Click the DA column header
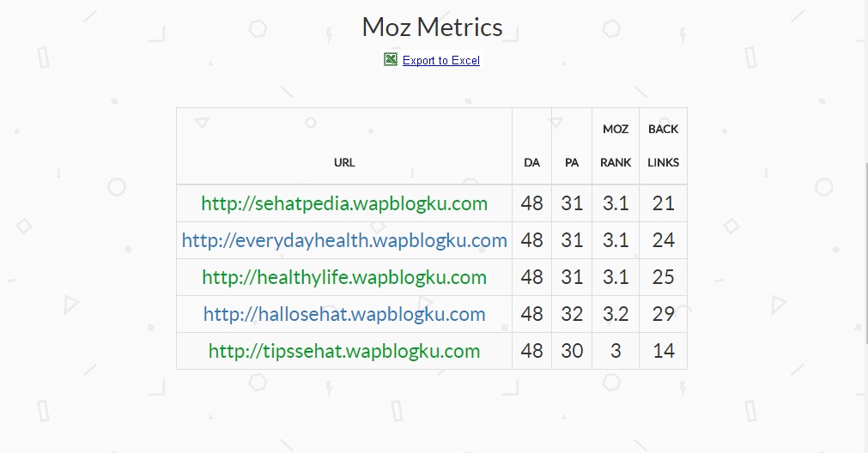Viewport: 868px width, 453px height. (531, 162)
